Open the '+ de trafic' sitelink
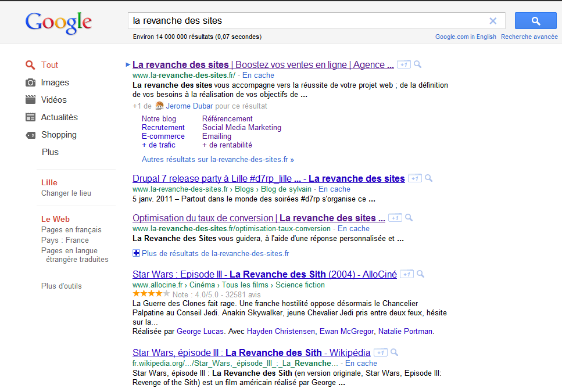Screen dimensions: 562x392 (x=159, y=145)
